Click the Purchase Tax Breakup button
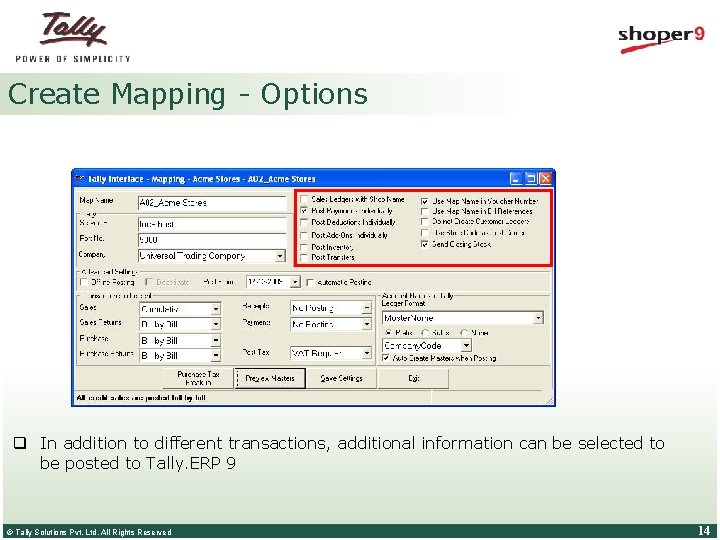The height and width of the screenshot is (540, 720). (x=198, y=378)
